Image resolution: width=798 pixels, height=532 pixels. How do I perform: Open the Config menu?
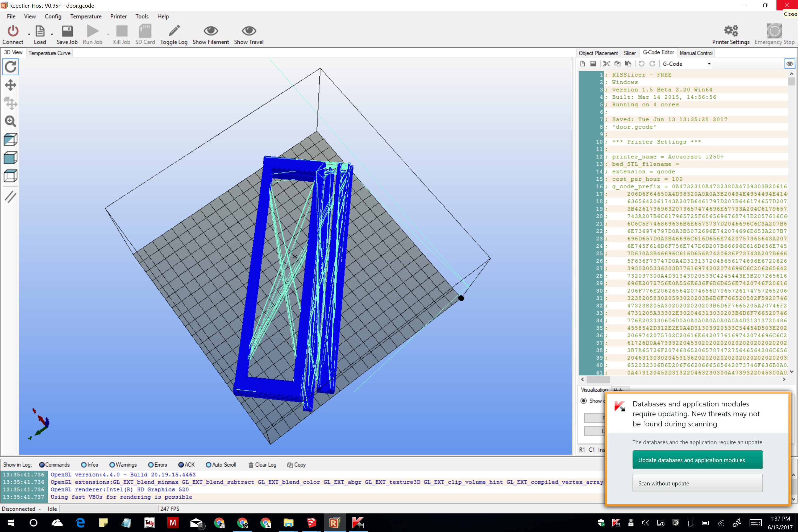click(x=53, y=16)
